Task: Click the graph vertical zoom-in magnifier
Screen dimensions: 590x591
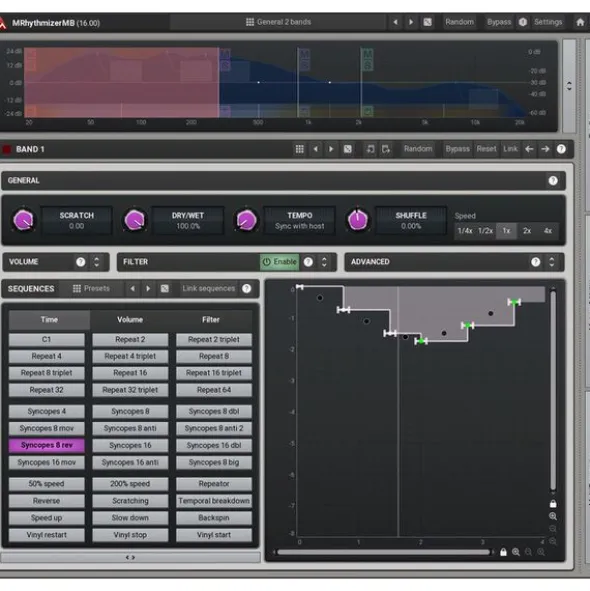Action: (553, 516)
